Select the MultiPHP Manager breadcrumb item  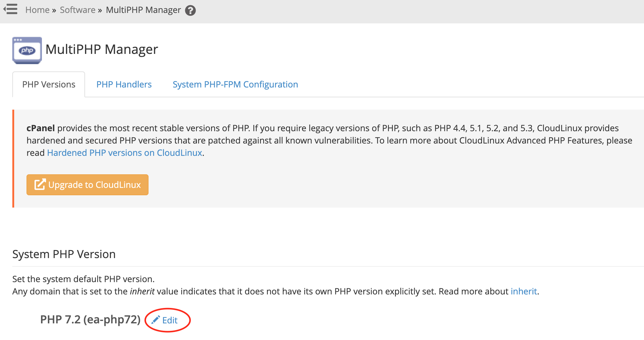click(x=143, y=10)
